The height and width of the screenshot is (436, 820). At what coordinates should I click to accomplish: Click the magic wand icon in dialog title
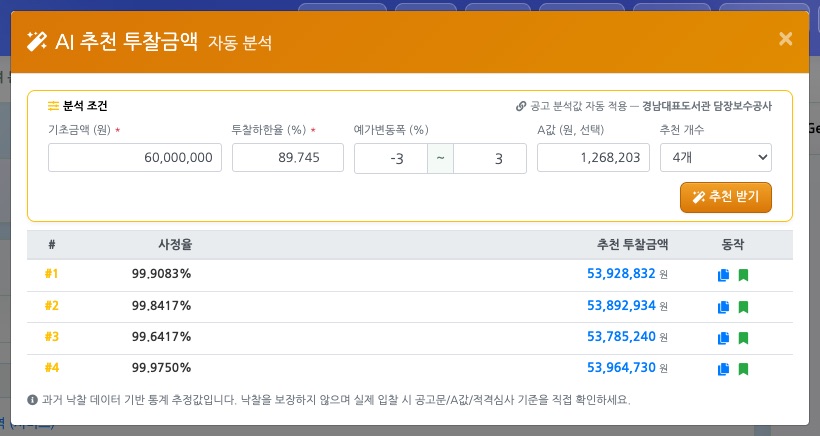tap(37, 41)
